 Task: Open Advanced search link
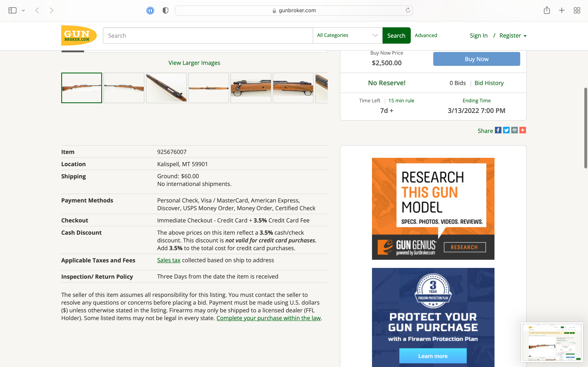tap(426, 35)
